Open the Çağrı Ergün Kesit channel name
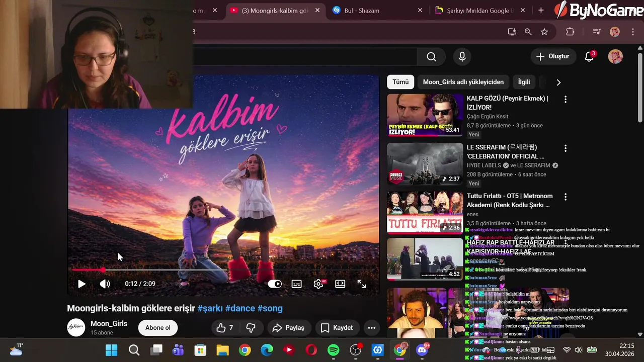This screenshot has height=362, width=644. pos(488,117)
